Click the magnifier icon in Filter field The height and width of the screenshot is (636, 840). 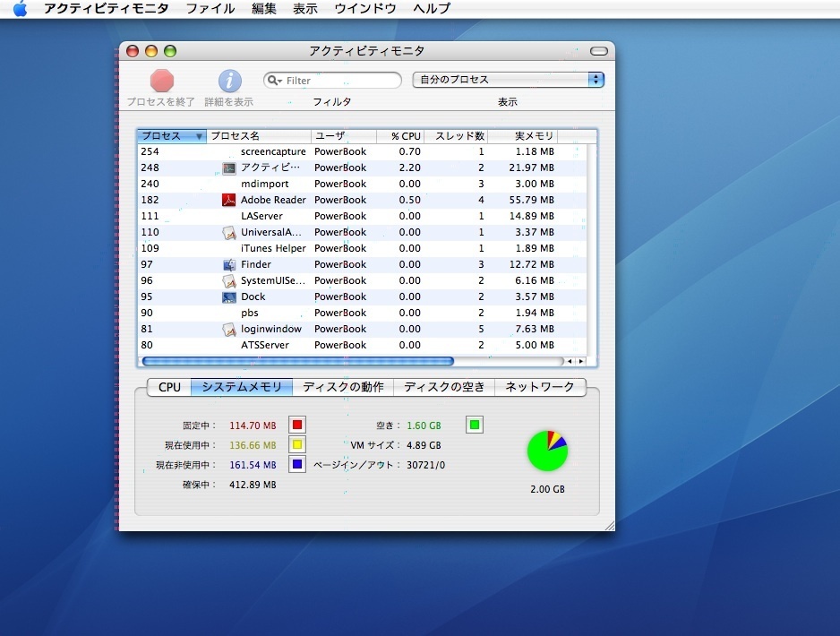275,81
